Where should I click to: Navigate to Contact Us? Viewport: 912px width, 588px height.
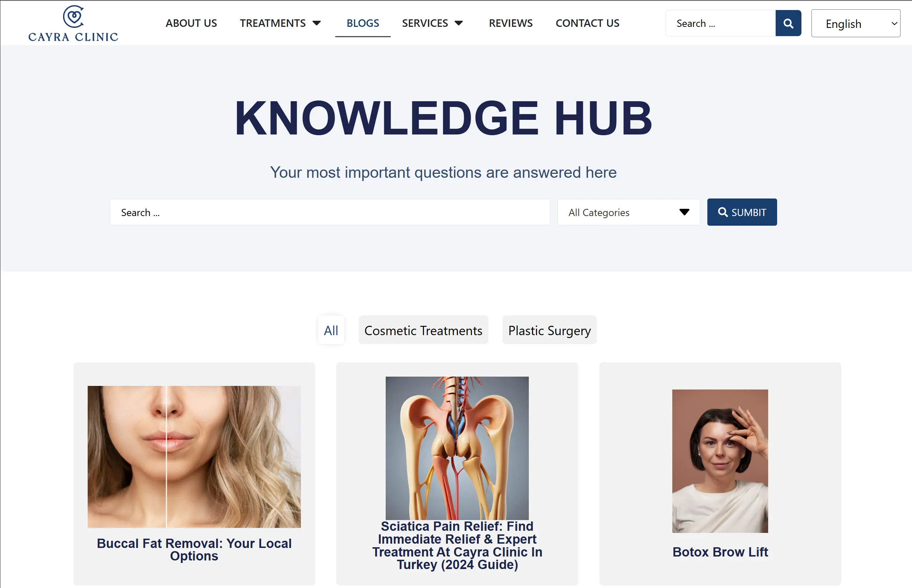[587, 23]
